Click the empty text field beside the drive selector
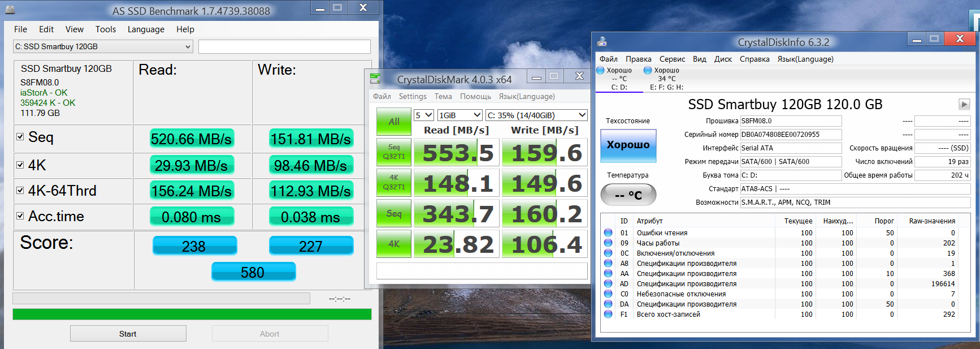This screenshot has width=980, height=349. point(284,46)
